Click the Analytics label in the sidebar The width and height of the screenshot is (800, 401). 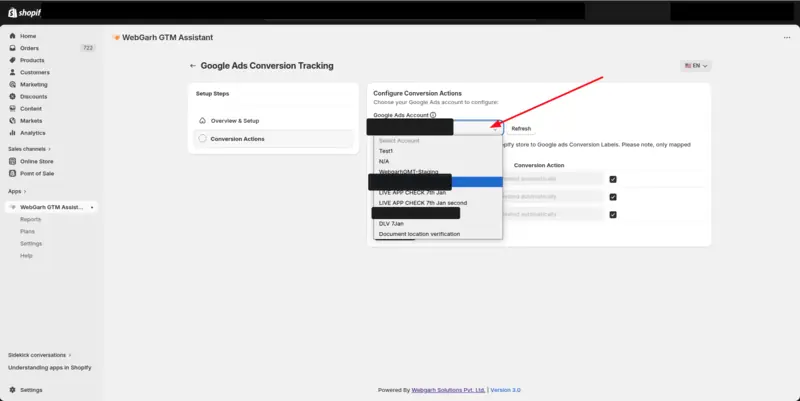tap(33, 133)
